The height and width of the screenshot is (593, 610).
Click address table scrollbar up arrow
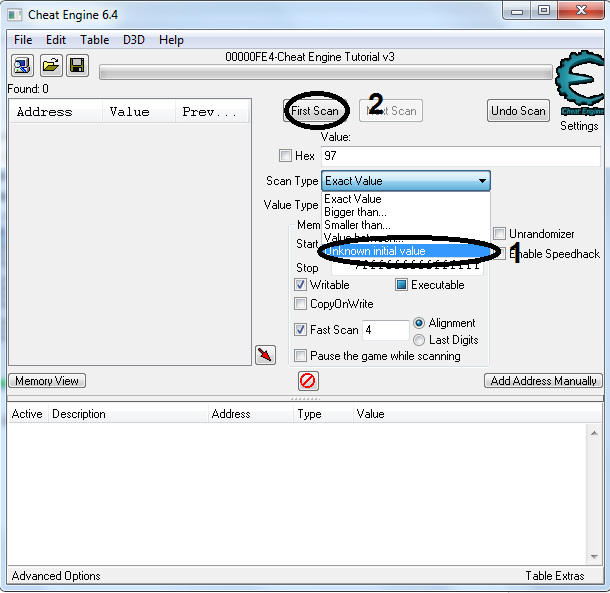tap(594, 433)
